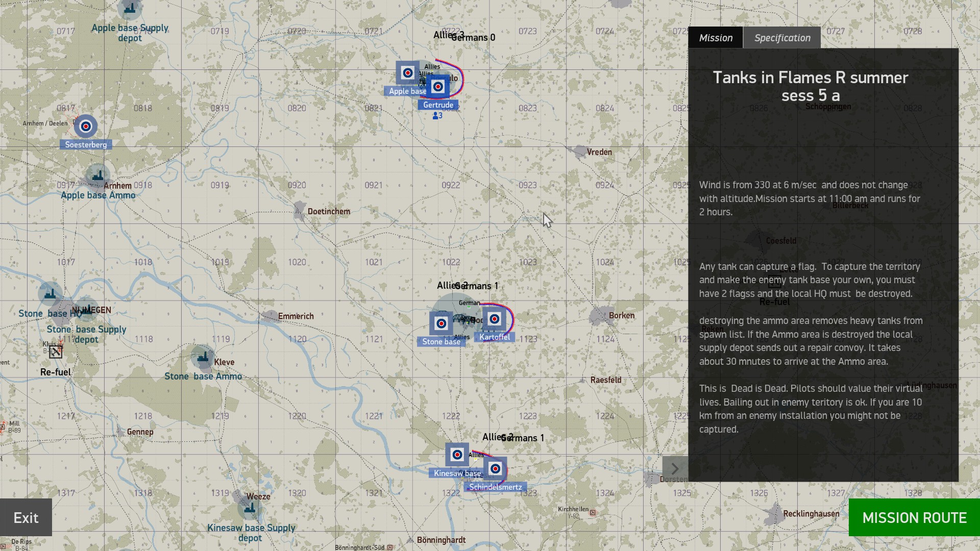Click the Raesfeld town label
The width and height of the screenshot is (980, 551).
pos(606,380)
